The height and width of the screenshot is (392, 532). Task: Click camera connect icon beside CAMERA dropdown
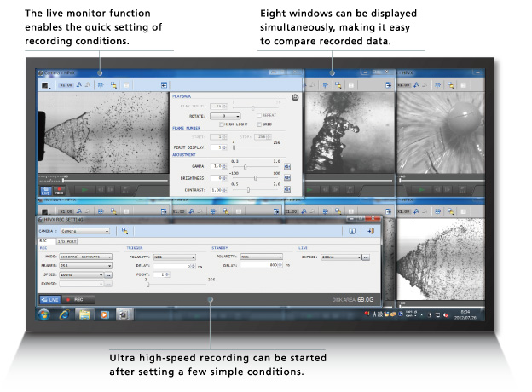[x=125, y=230]
